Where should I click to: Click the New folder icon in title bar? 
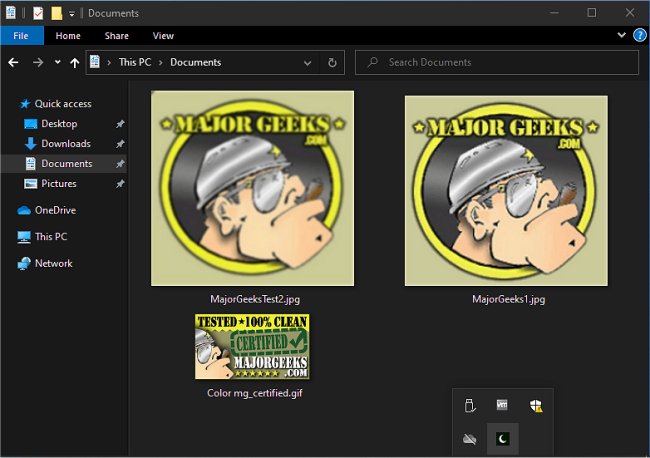click(x=57, y=13)
